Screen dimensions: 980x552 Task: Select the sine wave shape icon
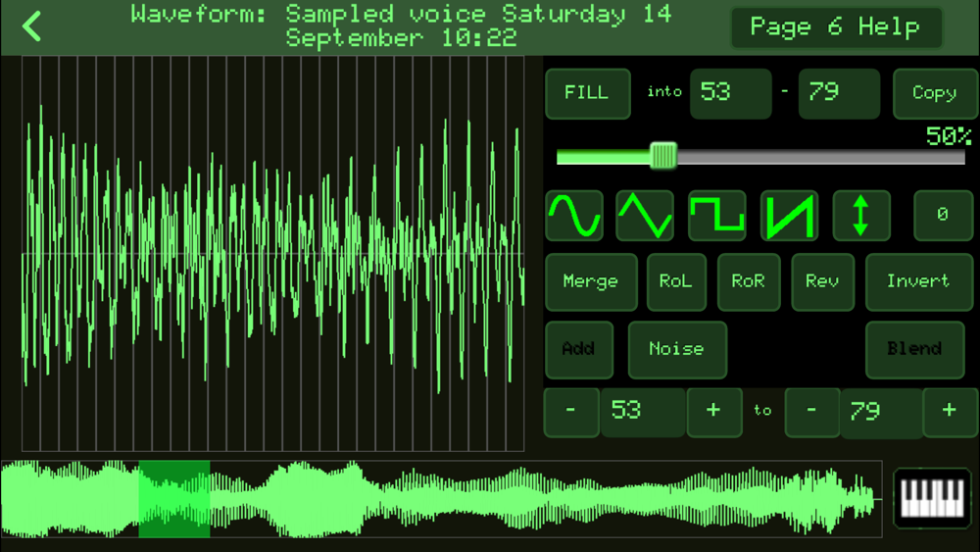pos(574,216)
